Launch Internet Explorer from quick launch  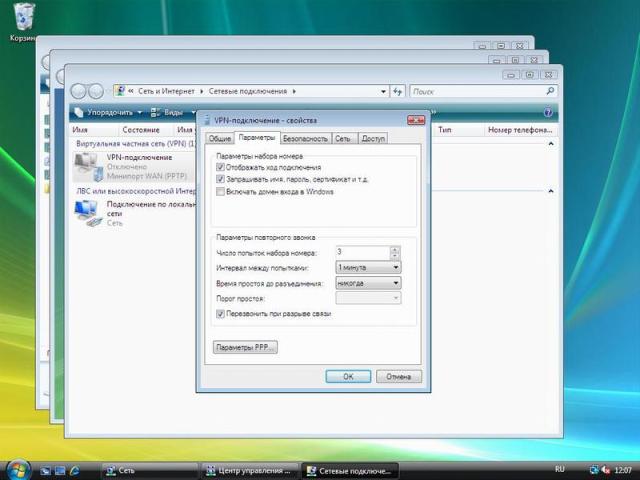(x=75, y=471)
